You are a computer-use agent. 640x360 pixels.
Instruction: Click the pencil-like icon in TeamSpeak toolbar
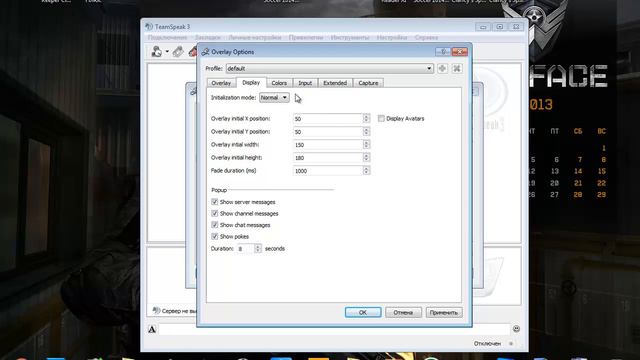(178, 52)
